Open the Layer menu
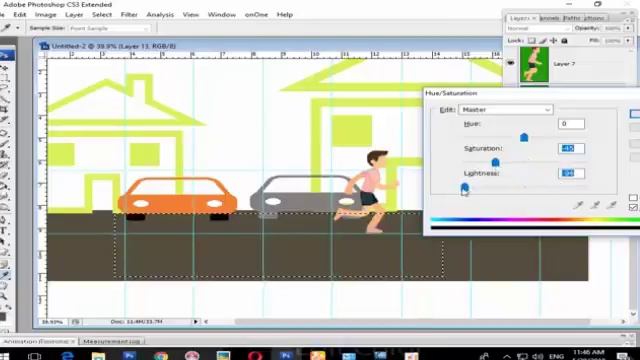The image size is (640, 360). [x=74, y=15]
